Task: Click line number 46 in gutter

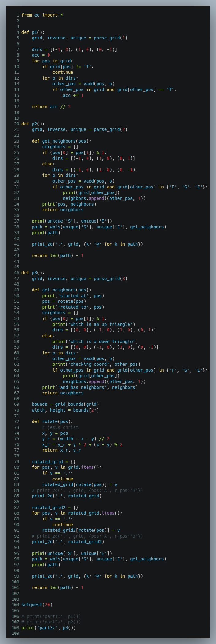Action: click(x=17, y=273)
